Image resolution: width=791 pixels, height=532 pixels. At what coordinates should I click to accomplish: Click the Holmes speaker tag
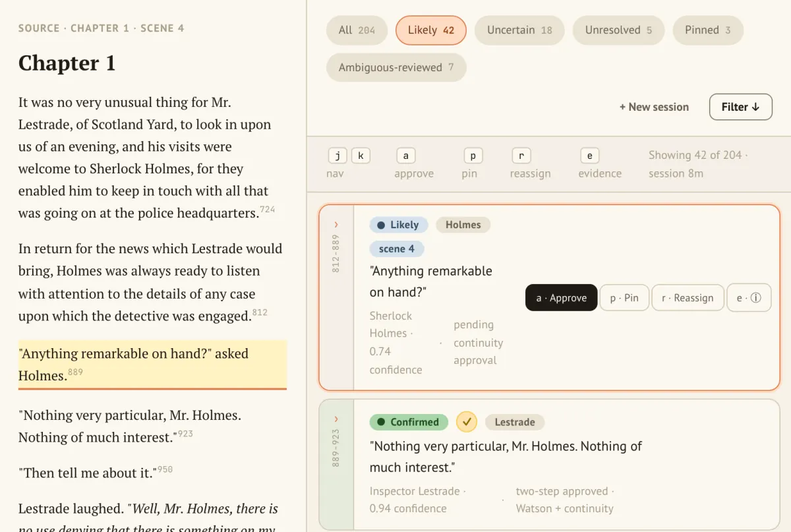coord(463,225)
